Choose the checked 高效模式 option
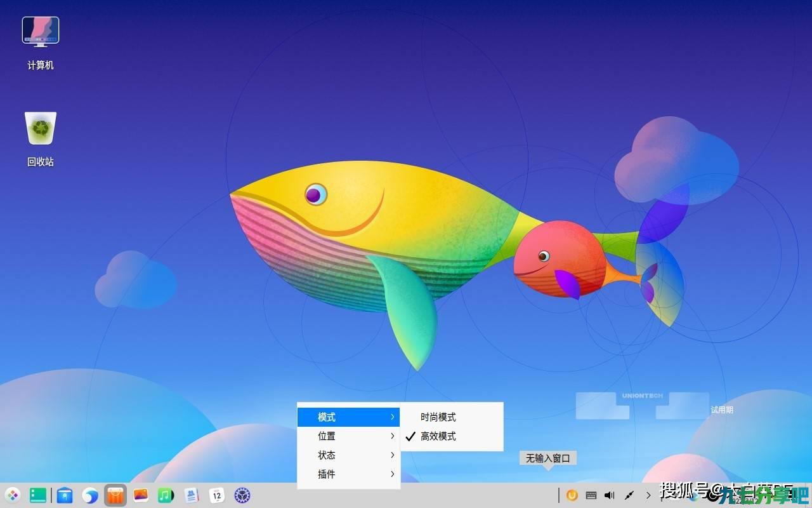 [452, 436]
